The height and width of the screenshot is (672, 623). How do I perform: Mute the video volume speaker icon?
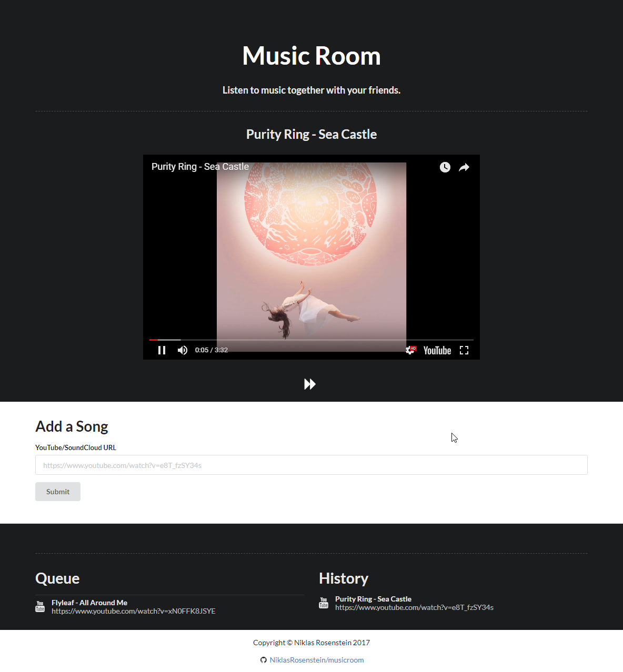coord(183,350)
